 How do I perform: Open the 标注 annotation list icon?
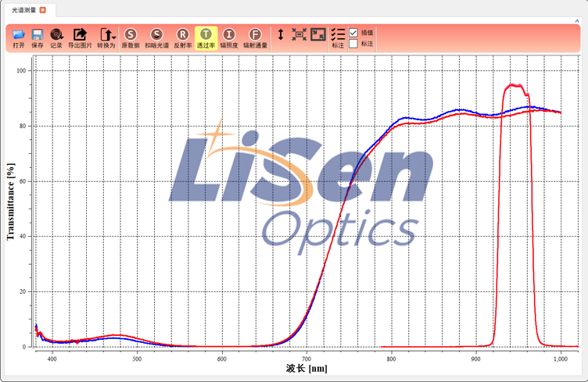[338, 38]
